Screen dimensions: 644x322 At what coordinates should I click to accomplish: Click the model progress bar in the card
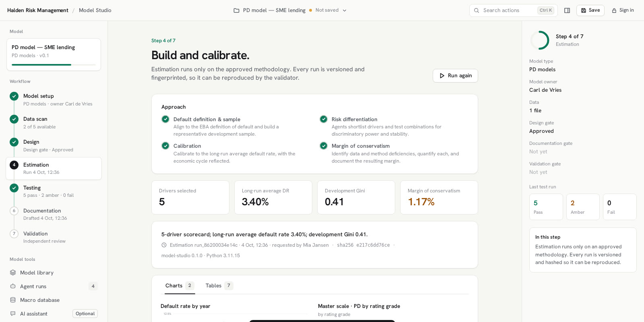(x=54, y=65)
